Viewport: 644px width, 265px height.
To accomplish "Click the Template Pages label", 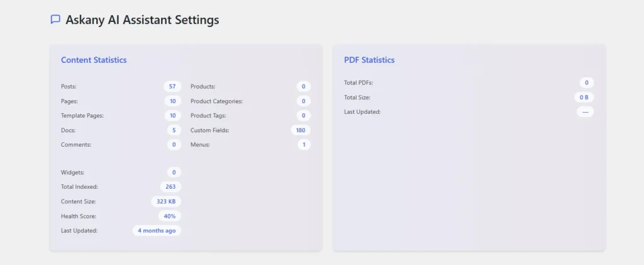I will (82, 115).
